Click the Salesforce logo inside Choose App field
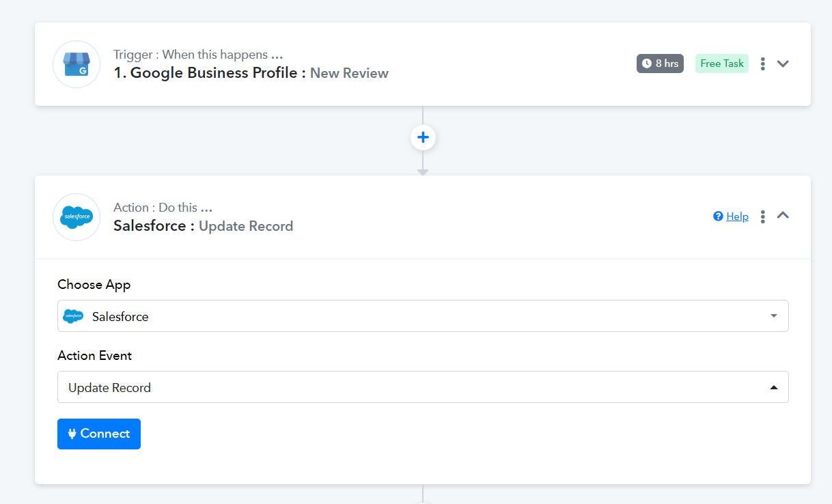The height and width of the screenshot is (504, 832). [x=73, y=316]
